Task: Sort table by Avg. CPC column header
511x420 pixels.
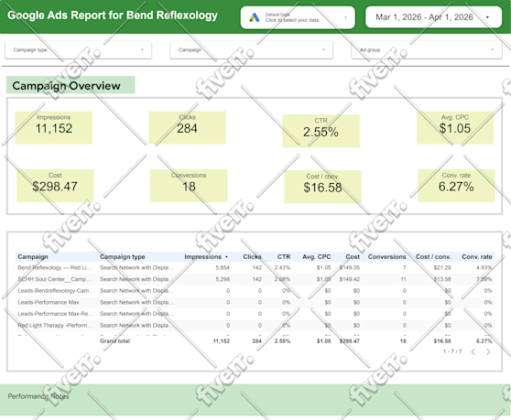Action: (x=317, y=256)
